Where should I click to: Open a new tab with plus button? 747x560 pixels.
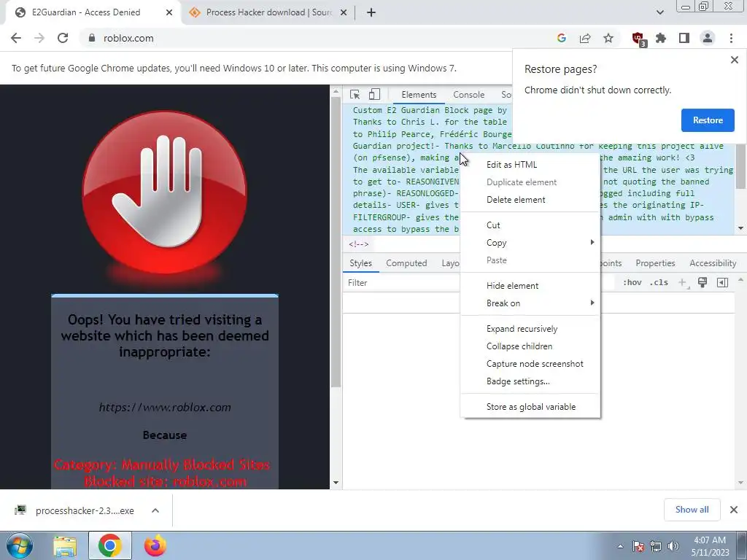pos(371,12)
